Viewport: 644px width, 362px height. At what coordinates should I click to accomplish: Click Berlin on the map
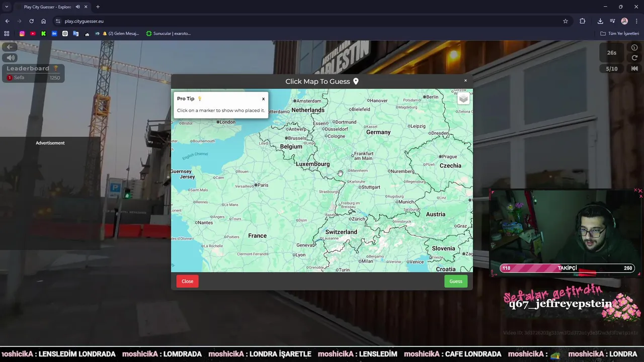coord(430,97)
